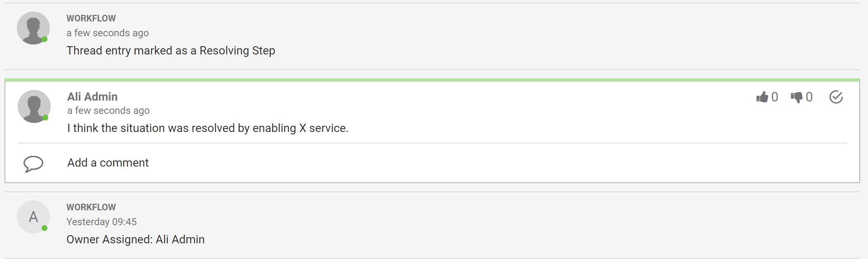868x259 pixels.
Task: Click the speech bubble comment icon
Action: [33, 164]
